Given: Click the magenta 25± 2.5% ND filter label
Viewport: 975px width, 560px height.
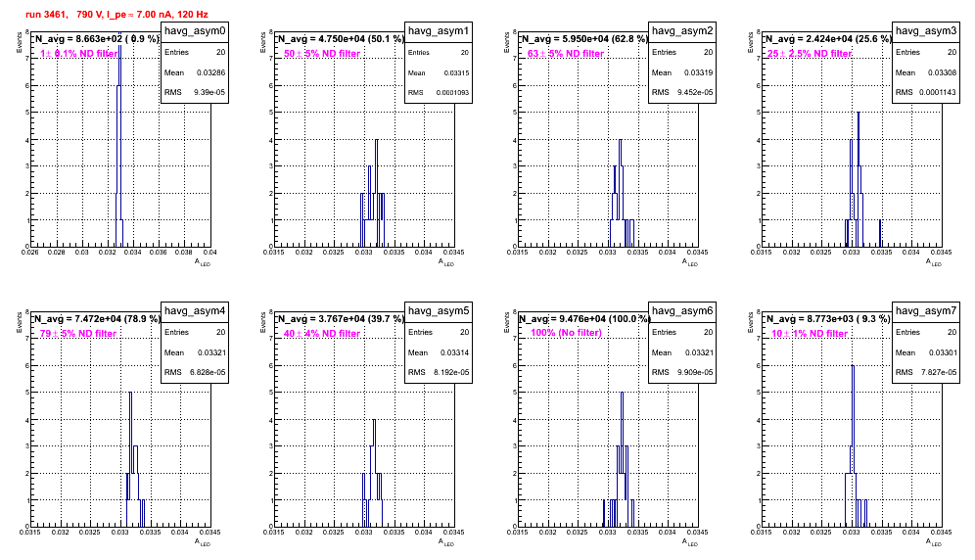Looking at the screenshot, I should [x=810, y=54].
